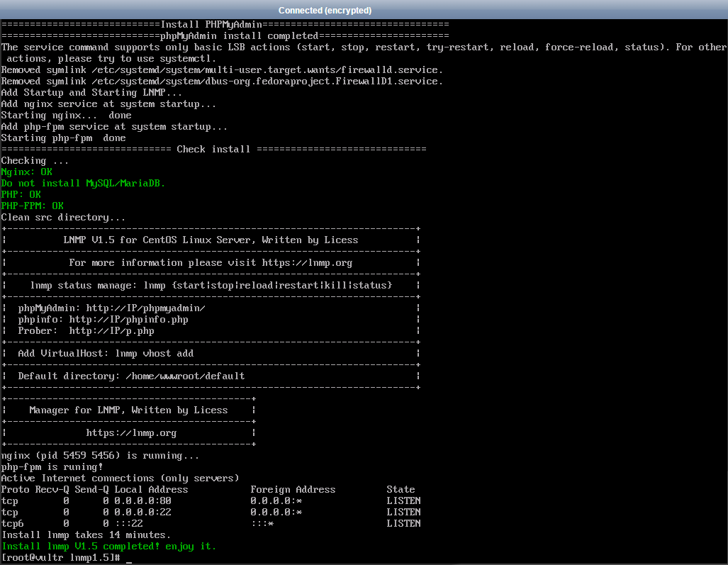Select the "Starting php-fpm done" line
Image resolution: width=728 pixels, height=565 pixels.
[64, 138]
